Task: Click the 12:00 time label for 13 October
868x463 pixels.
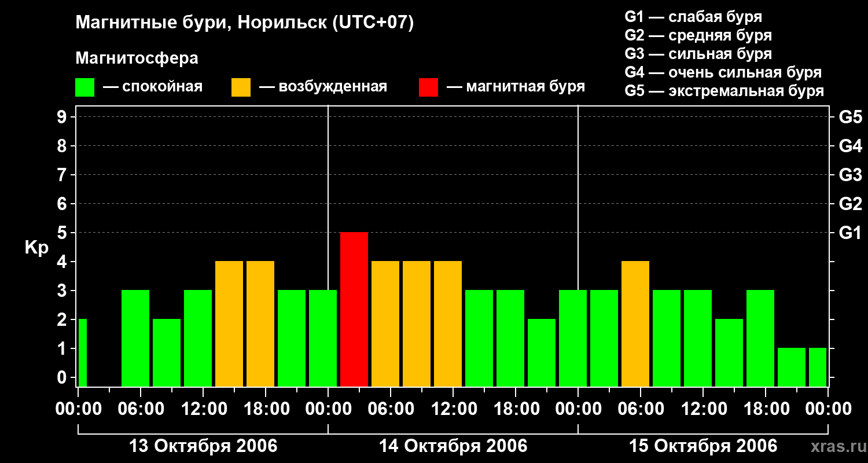Action: coord(203,409)
